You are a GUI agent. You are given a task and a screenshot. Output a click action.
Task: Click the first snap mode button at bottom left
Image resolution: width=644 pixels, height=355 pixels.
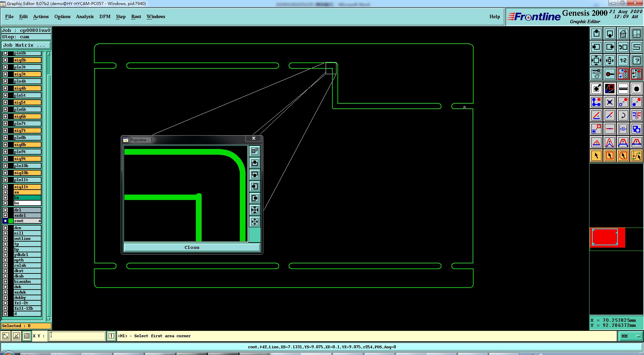tap(6, 336)
